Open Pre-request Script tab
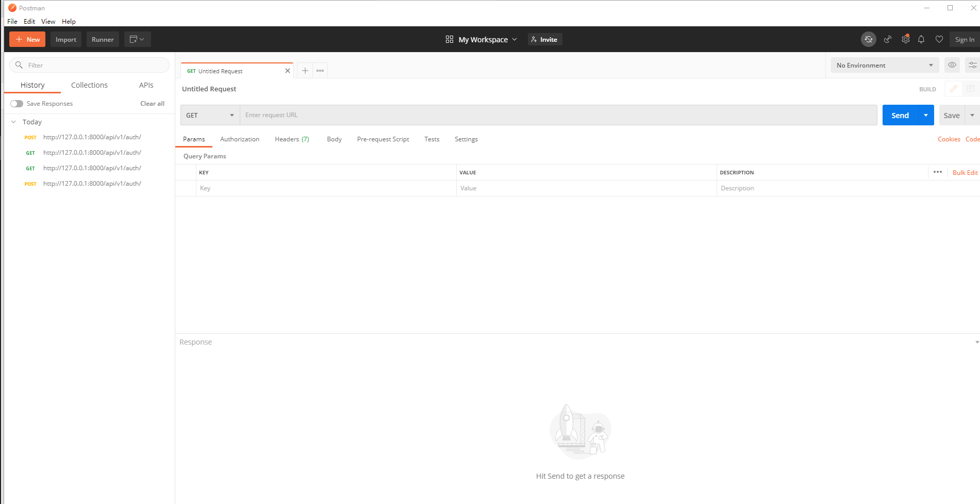 coord(383,139)
